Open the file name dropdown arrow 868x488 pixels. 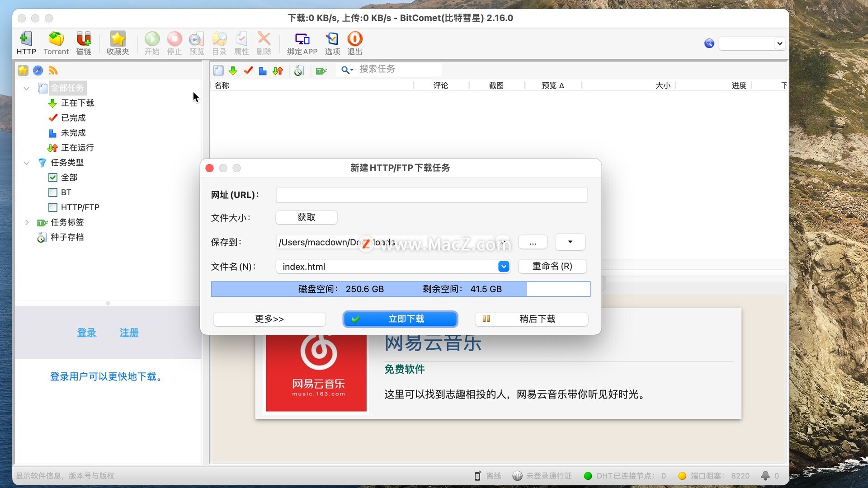[504, 267]
